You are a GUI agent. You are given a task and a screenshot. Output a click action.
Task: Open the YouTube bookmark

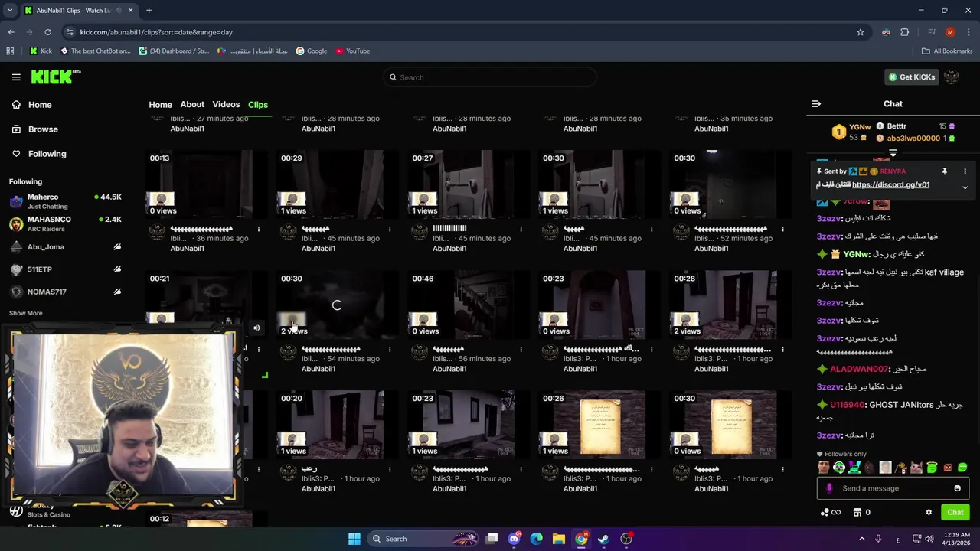(x=353, y=51)
